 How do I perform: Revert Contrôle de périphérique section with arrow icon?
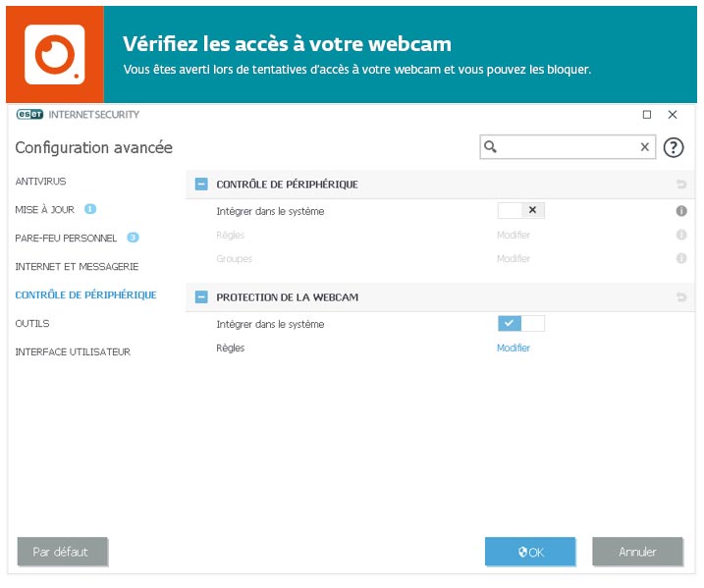(x=681, y=185)
